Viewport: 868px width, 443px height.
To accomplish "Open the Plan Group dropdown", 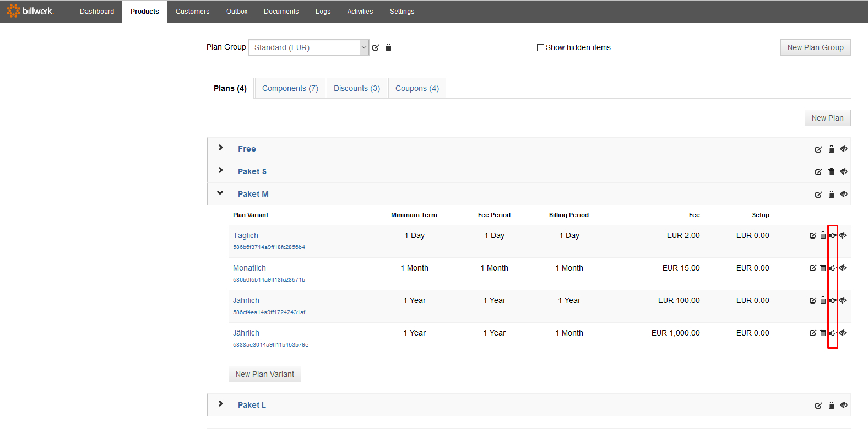I will pyautogui.click(x=309, y=47).
